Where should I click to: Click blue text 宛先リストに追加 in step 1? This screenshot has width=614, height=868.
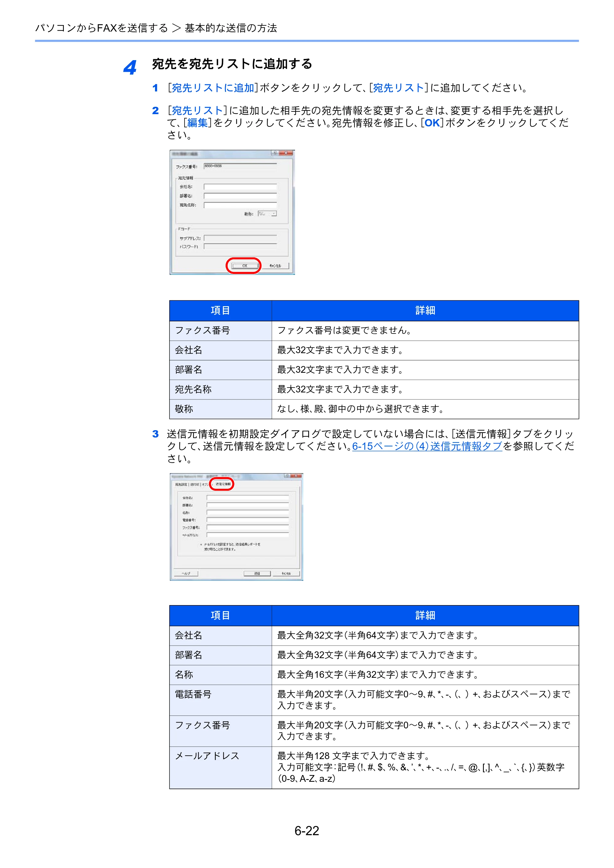(x=213, y=88)
